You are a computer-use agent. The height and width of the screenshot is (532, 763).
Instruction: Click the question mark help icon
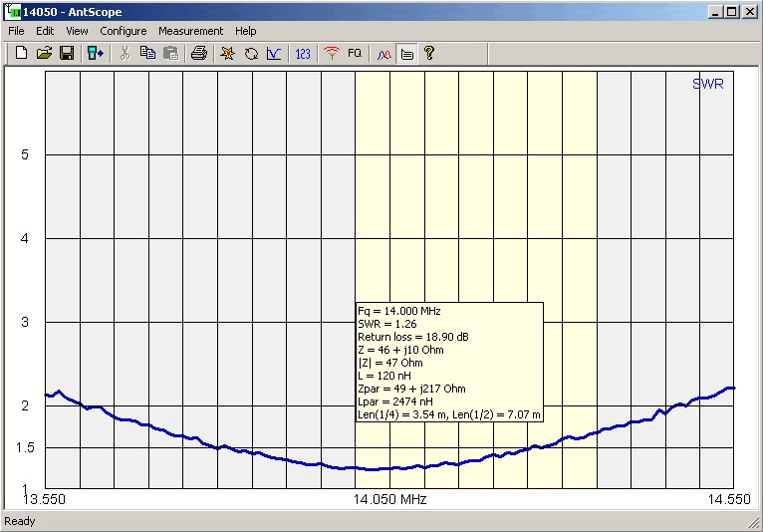pyautogui.click(x=429, y=54)
